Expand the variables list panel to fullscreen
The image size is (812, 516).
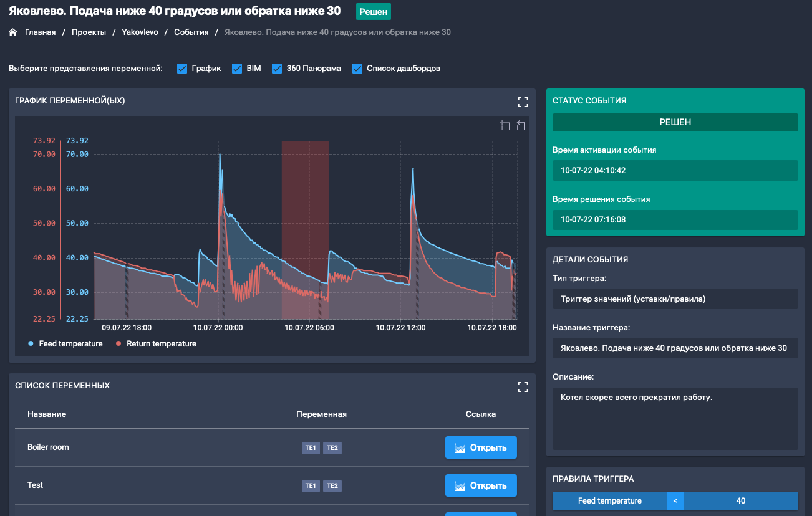(523, 387)
